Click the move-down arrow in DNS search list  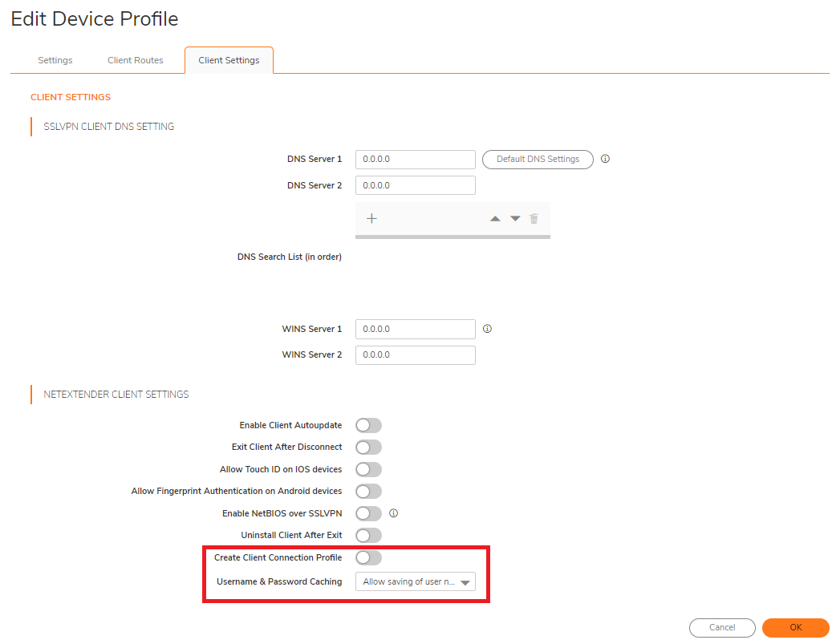coord(515,219)
